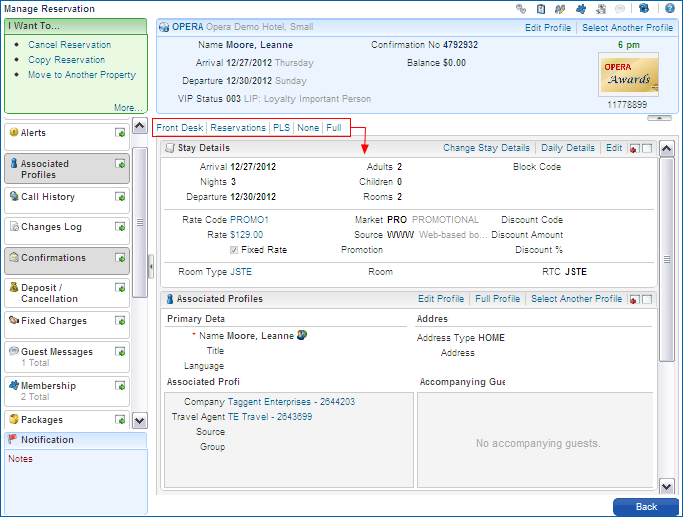
Task: Click the PROMO1 rate code value
Action: (250, 220)
